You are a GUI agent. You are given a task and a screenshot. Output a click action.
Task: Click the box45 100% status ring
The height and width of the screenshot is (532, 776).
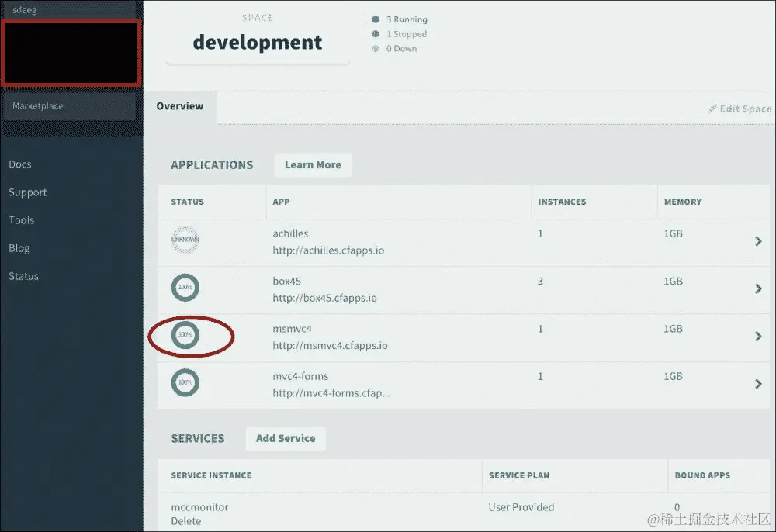(185, 287)
